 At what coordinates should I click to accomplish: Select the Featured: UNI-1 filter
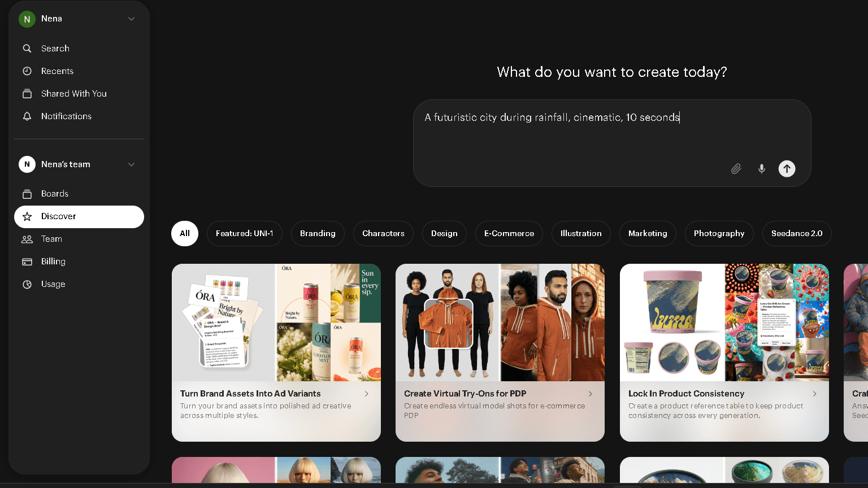click(x=245, y=233)
